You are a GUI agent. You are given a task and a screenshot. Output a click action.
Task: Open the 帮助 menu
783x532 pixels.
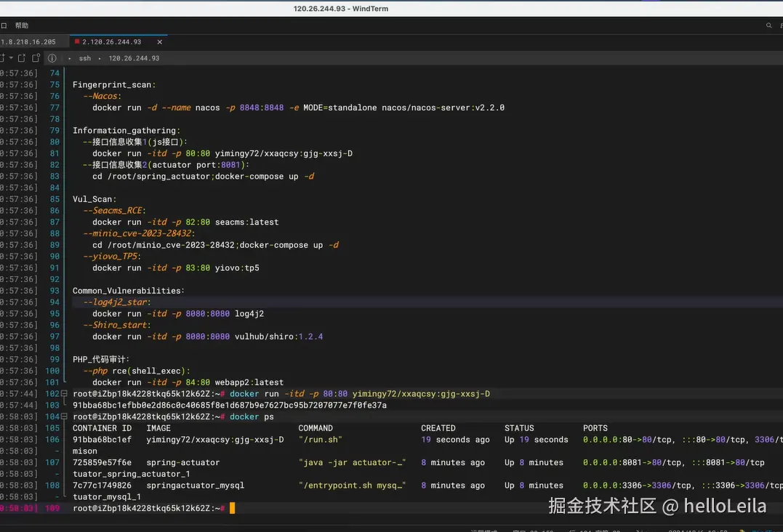click(21, 24)
